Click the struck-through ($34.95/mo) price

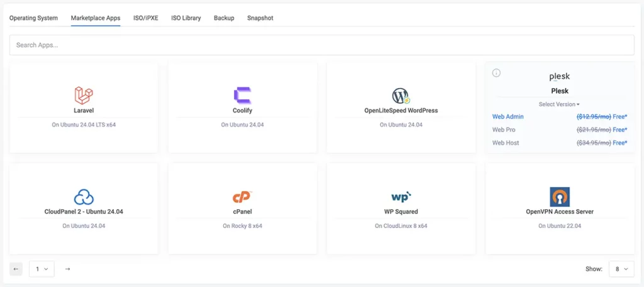point(594,143)
